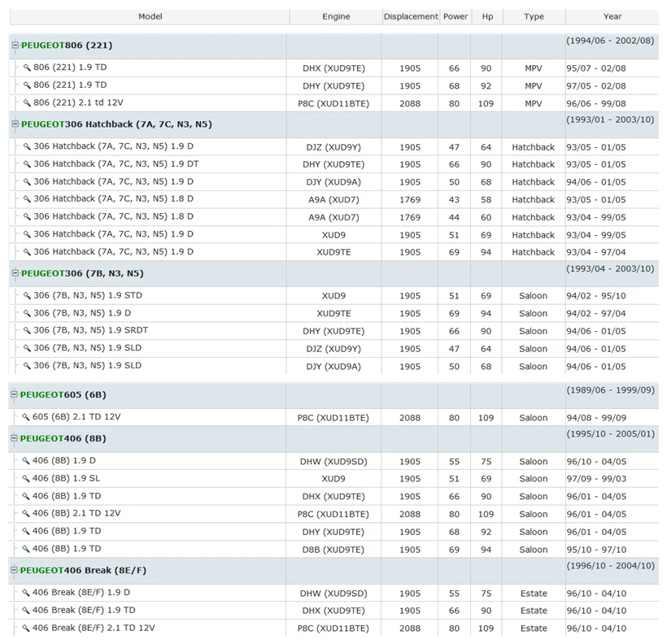Viewport: 667px width, 644px height.
Task: Collapse the PEUGEOT406 Break (8E/F) group
Action: (14, 569)
